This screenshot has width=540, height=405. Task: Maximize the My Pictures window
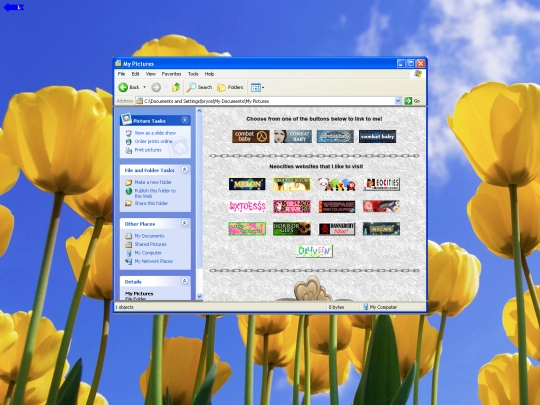[411, 63]
